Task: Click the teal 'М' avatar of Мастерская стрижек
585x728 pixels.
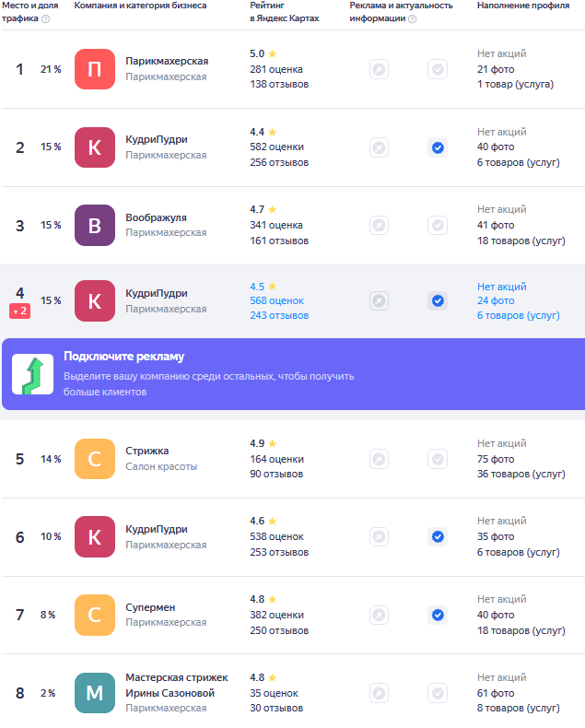Action: tap(94, 693)
